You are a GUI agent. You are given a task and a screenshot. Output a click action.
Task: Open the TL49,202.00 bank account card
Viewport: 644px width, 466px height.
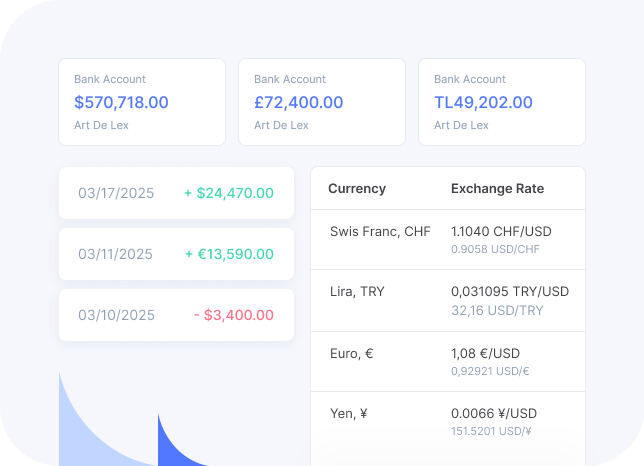(502, 102)
